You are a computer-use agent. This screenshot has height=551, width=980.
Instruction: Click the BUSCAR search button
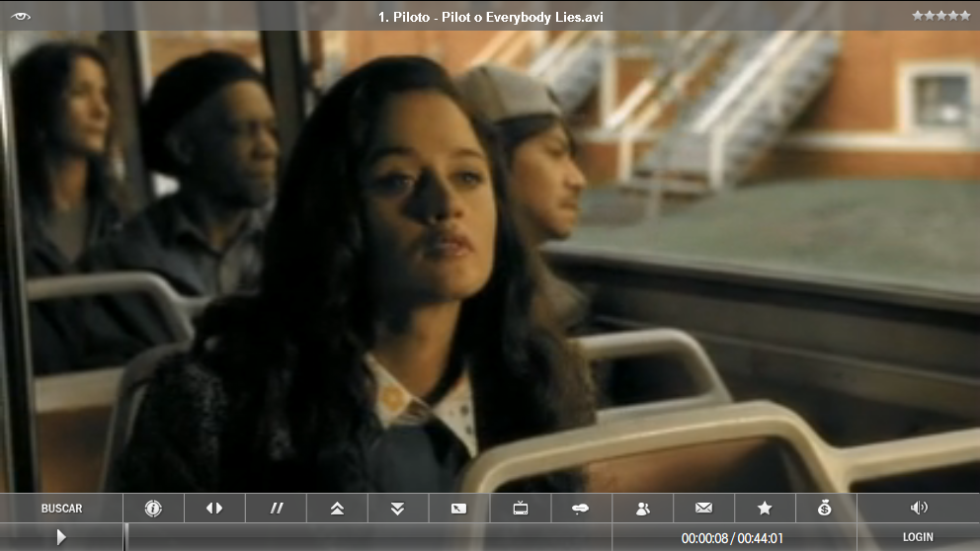tap(61, 508)
